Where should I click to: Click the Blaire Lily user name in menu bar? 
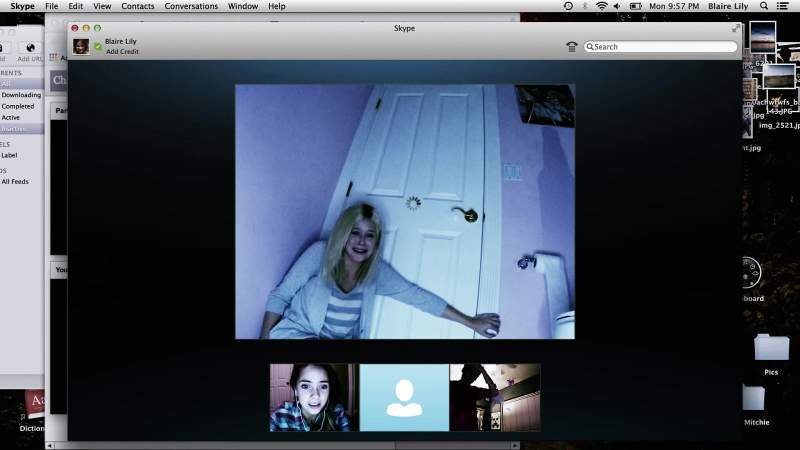click(x=728, y=6)
